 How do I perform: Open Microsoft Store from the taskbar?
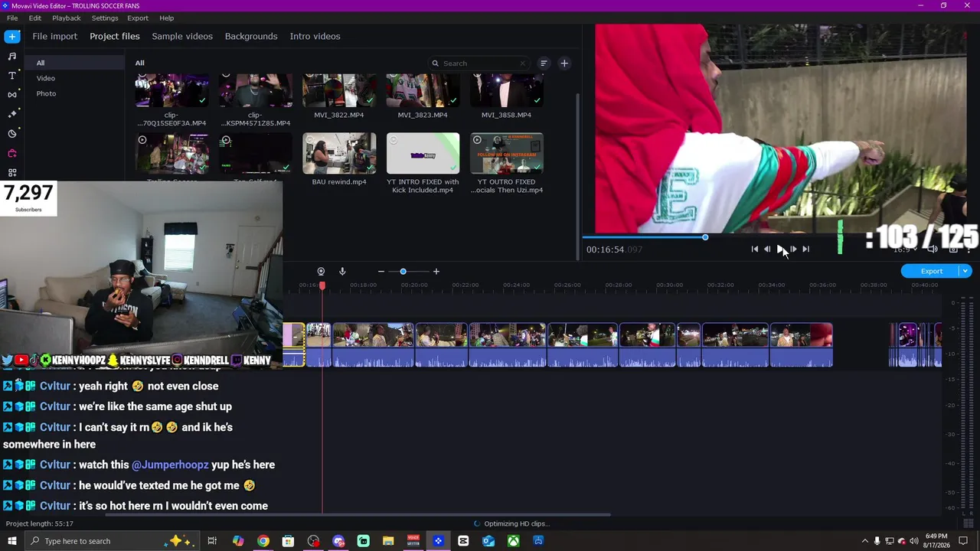pos(288,541)
